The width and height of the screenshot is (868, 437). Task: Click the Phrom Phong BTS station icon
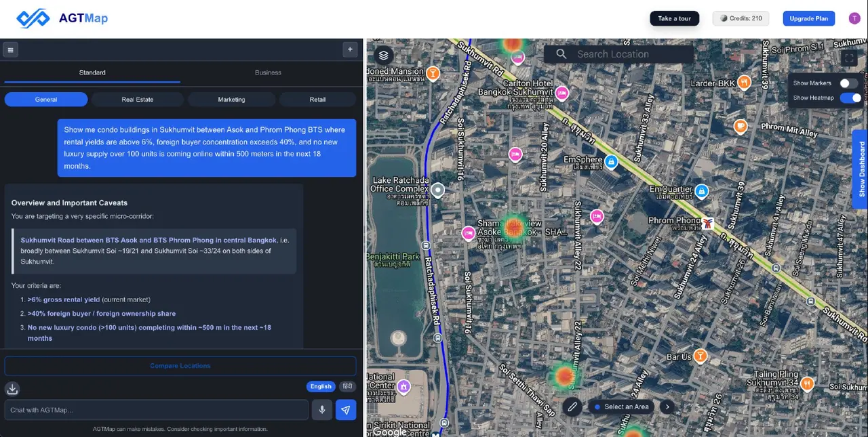tap(707, 223)
